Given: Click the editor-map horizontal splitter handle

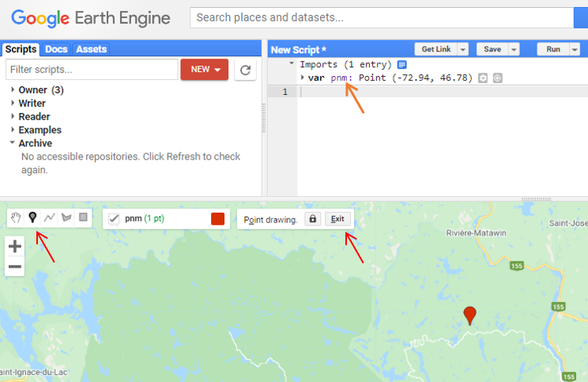Looking at the screenshot, I should pyautogui.click(x=537, y=199).
